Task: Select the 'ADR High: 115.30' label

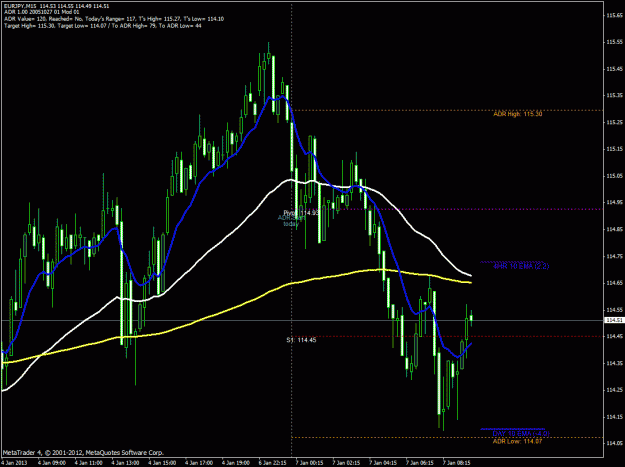Action: [518, 114]
